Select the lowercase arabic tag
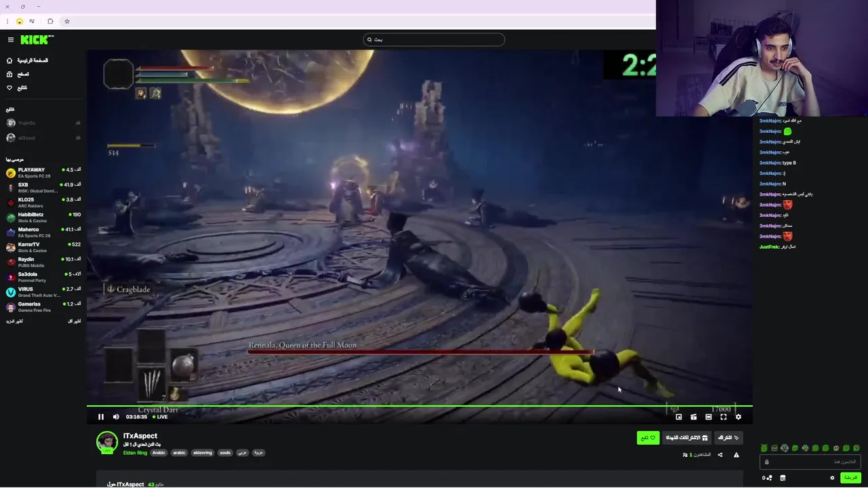This screenshot has height=488, width=868. coord(179,453)
